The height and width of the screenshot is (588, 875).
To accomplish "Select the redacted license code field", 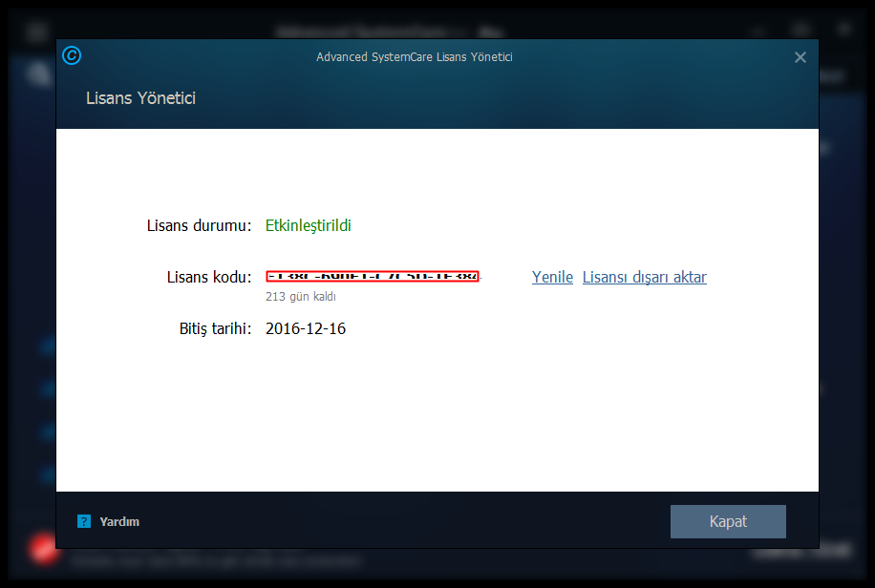I will pyautogui.click(x=373, y=276).
